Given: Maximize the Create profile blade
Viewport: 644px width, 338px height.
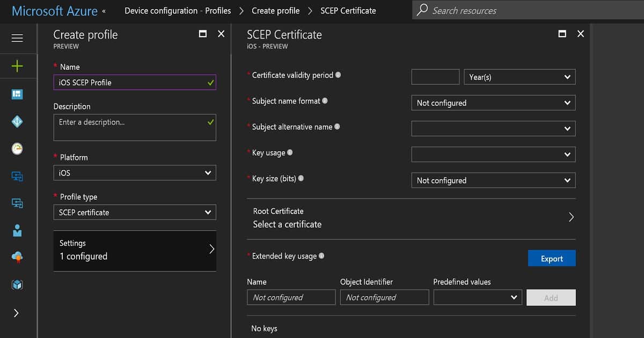Looking at the screenshot, I should (x=203, y=34).
